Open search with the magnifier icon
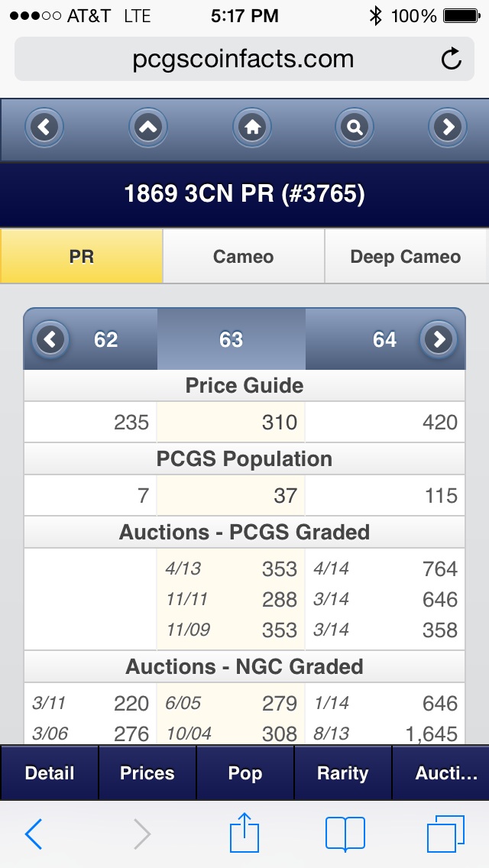Screen dimensions: 489x868 [x=355, y=128]
